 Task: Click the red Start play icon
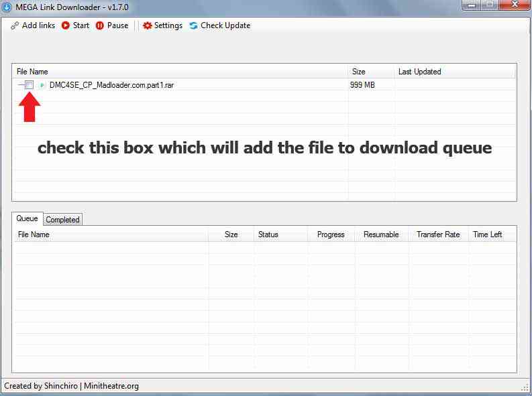pyautogui.click(x=66, y=25)
